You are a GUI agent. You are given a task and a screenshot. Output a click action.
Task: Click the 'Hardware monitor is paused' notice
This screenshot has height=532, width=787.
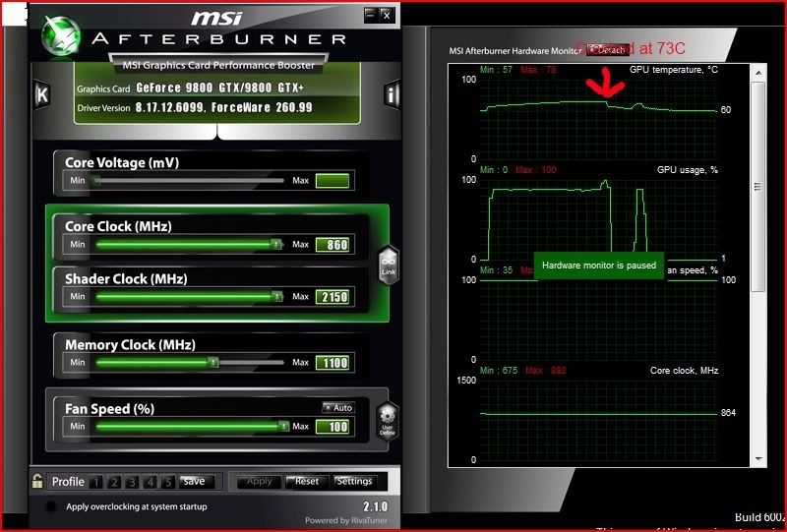point(599,266)
